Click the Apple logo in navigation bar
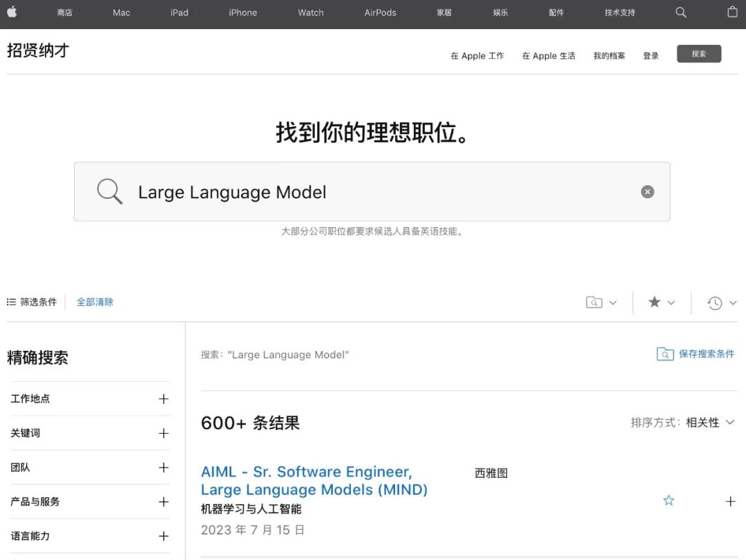Image resolution: width=746 pixels, height=560 pixels. point(12,12)
